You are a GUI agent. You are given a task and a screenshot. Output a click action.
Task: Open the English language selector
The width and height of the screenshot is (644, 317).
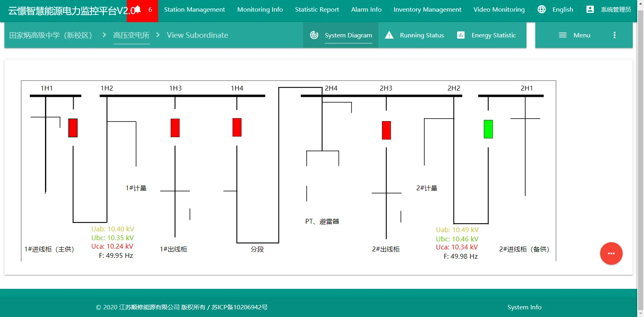click(563, 9)
